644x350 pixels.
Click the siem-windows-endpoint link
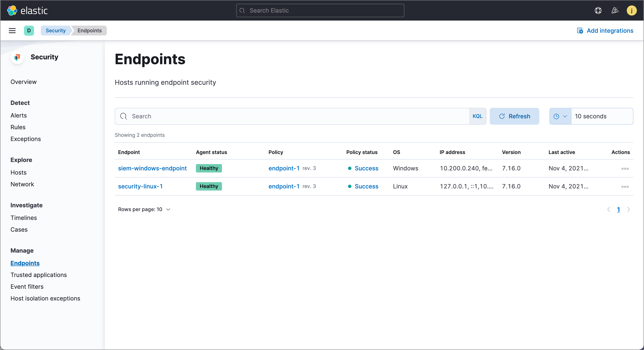pos(152,168)
